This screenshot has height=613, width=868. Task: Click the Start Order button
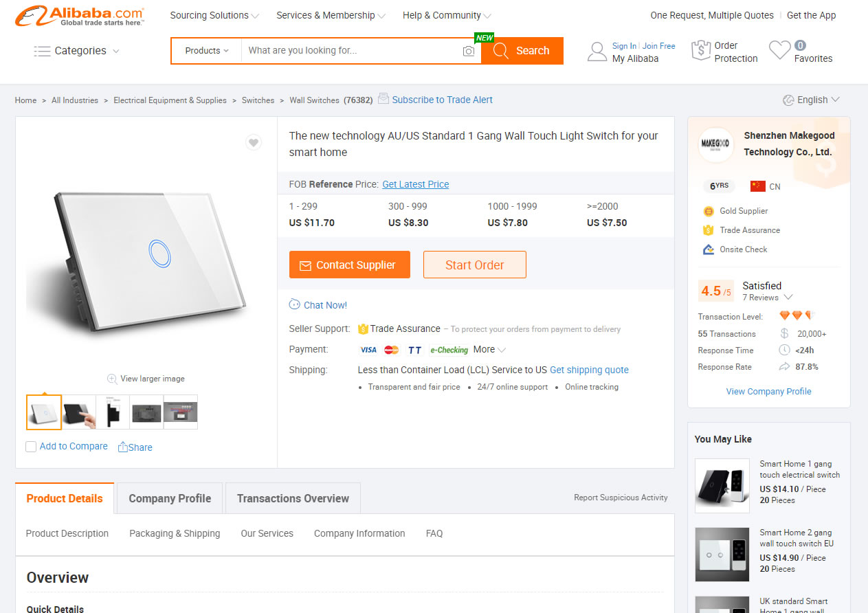pos(475,265)
